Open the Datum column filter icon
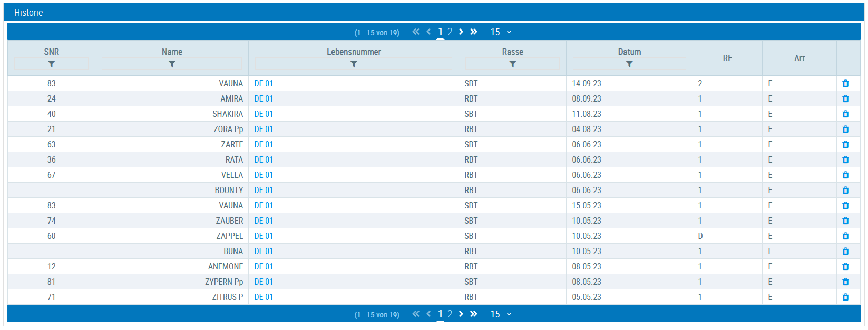 (629, 64)
